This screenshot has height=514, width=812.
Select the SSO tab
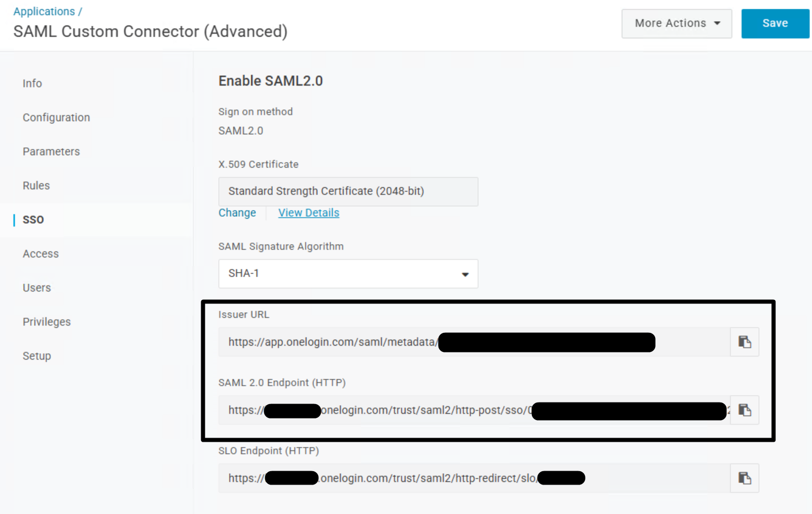[x=33, y=220]
